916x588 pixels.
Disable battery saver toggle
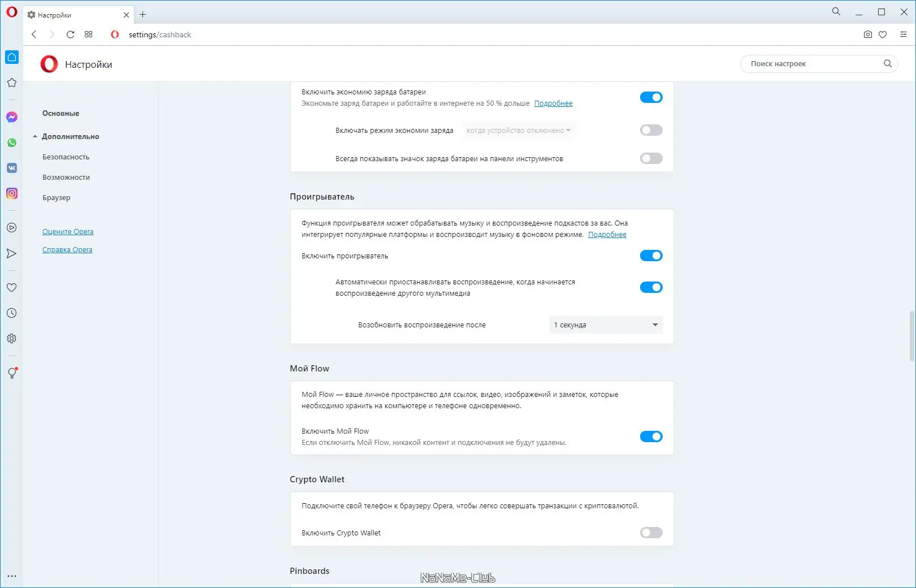651,97
